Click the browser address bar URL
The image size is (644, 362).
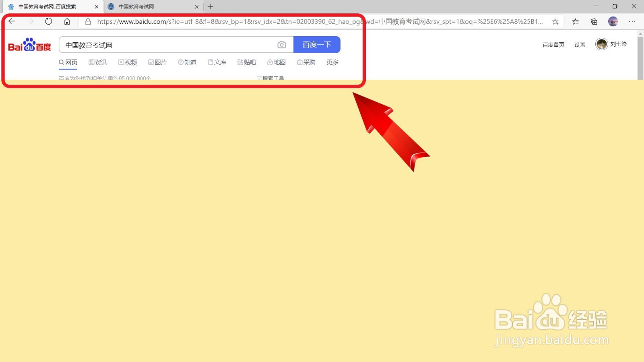click(x=320, y=22)
